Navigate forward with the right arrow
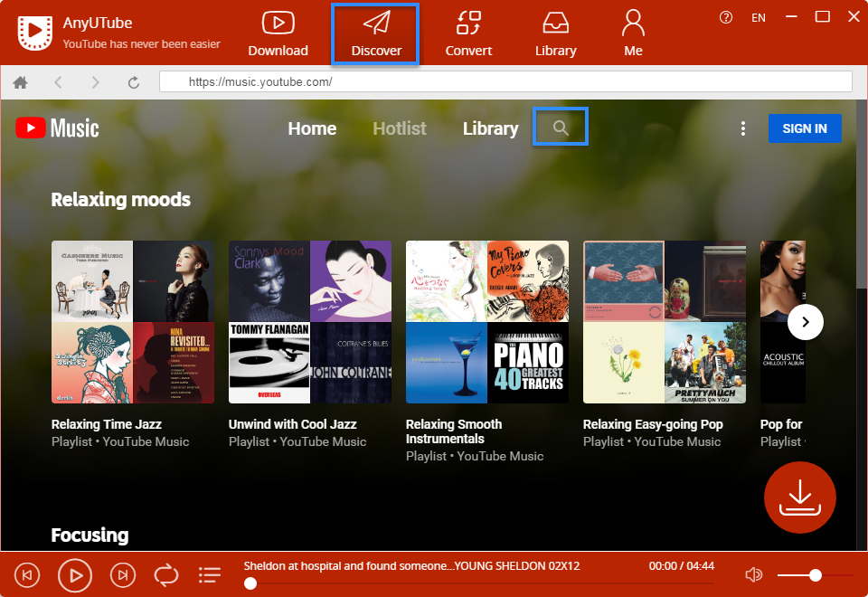This screenshot has height=597, width=868. click(95, 82)
